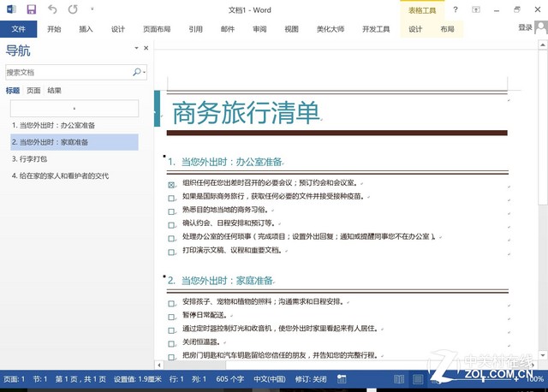Click the search magnifier in navigation pane
Viewport: 548px width, 392px height.
[137, 73]
